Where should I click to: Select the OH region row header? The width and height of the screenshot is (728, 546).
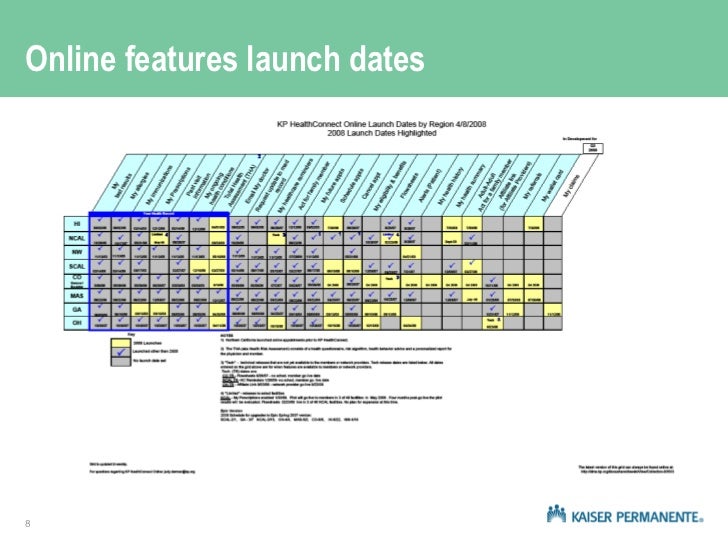pyautogui.click(x=77, y=323)
